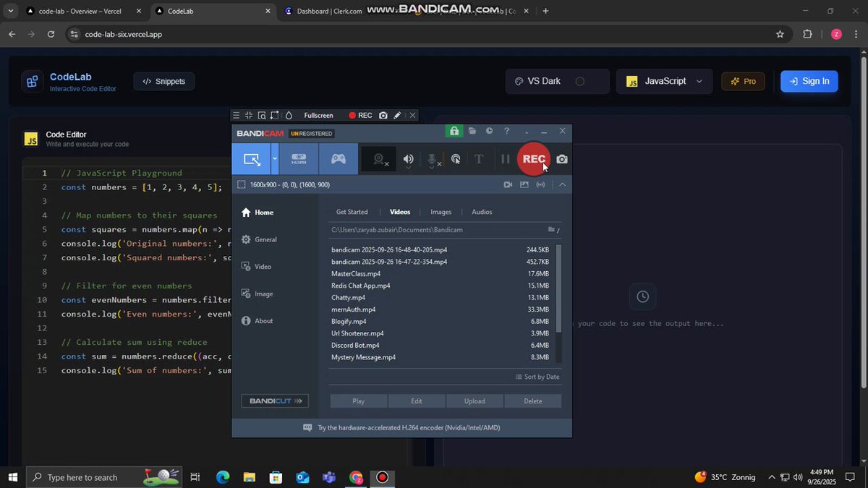Click the video list scrollbar
This screenshot has width=868, height=488.
coord(558,288)
